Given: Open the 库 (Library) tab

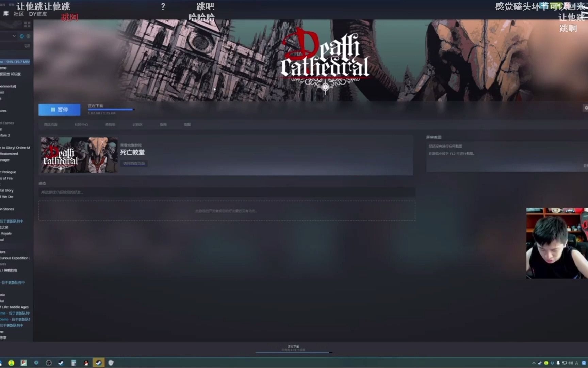Looking at the screenshot, I should coord(6,14).
